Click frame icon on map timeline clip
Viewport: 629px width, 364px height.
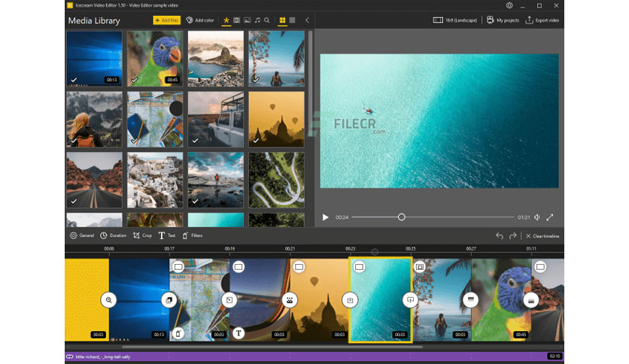[178, 266]
